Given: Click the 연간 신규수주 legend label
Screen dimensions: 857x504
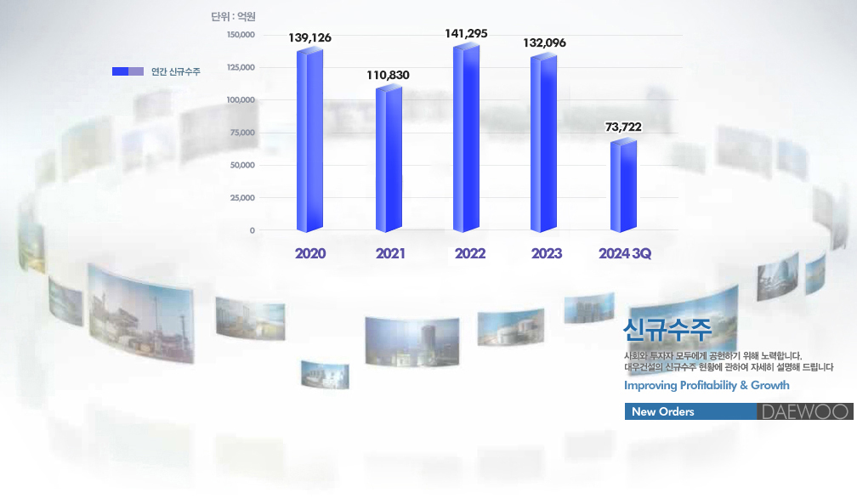Looking at the screenshot, I should coord(175,71).
